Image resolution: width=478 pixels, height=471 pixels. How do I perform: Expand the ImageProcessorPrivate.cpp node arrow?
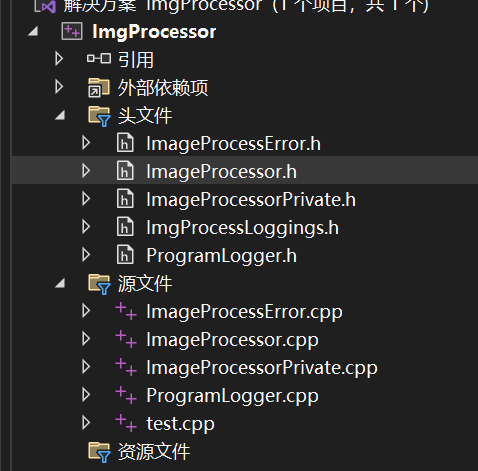tap(86, 367)
